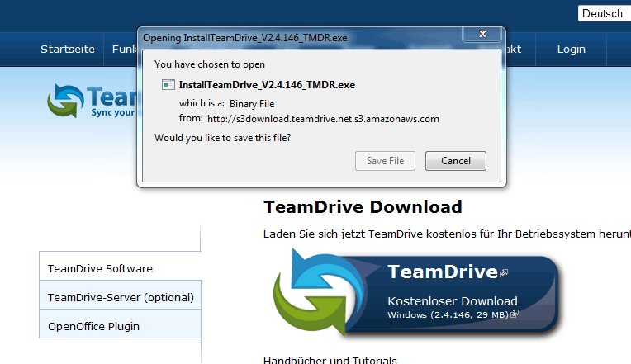Viewport: 631px width, 364px height.
Task: Click the Sync your tagline text
Action: [113, 112]
